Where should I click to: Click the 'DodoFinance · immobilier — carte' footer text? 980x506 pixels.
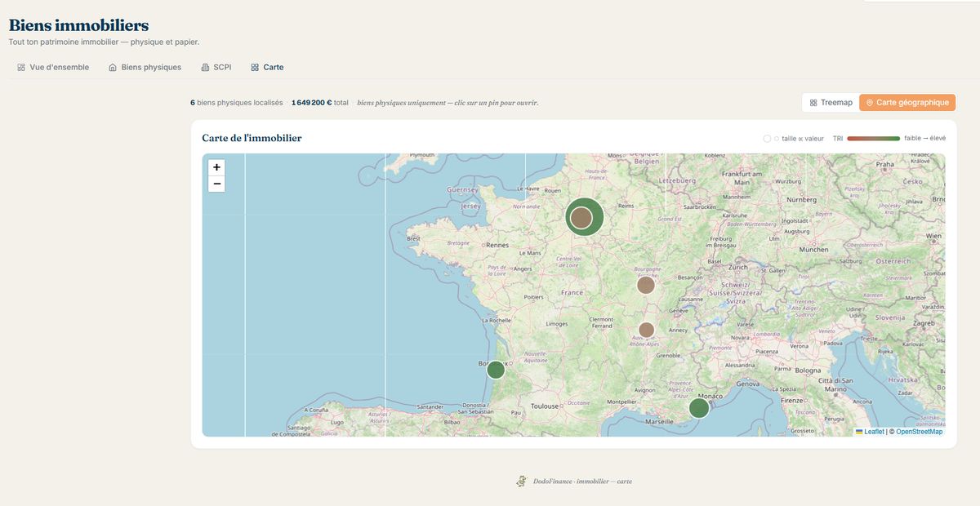(582, 482)
